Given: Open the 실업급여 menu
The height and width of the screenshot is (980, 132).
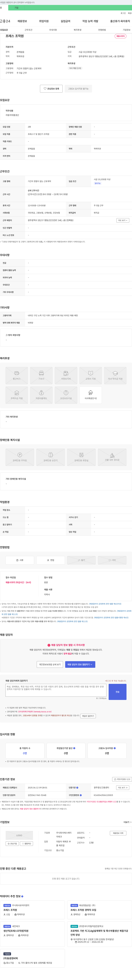Looking at the screenshot, I should pyautogui.click(x=65, y=21).
